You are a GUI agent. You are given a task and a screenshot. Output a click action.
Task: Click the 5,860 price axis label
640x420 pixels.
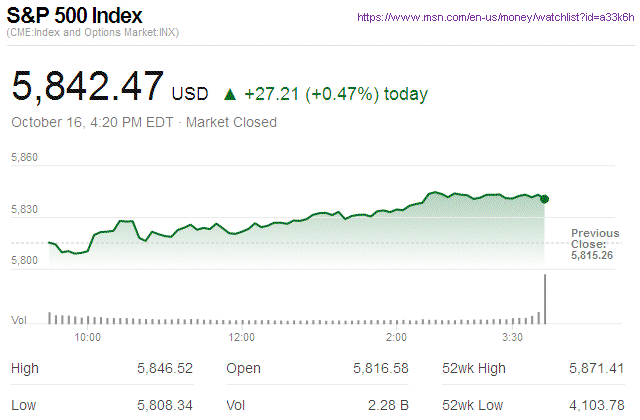point(25,157)
